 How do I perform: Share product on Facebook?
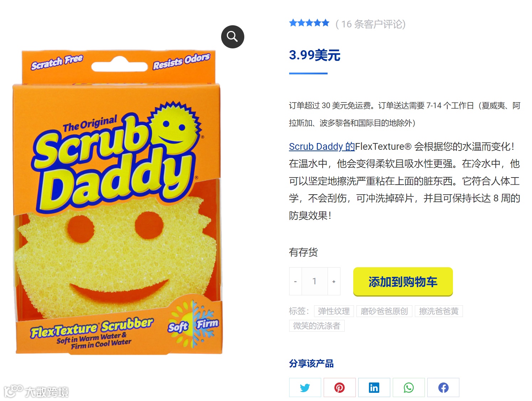pyautogui.click(x=443, y=387)
